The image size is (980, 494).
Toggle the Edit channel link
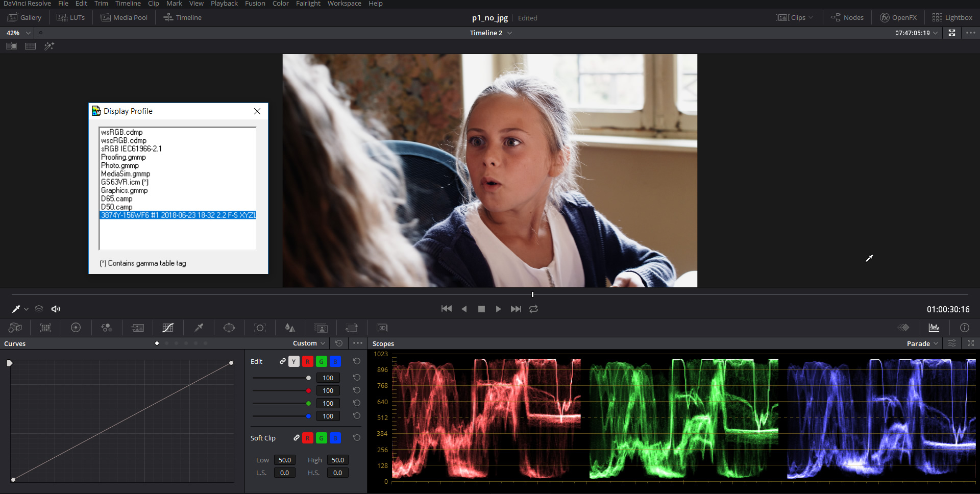(x=282, y=361)
